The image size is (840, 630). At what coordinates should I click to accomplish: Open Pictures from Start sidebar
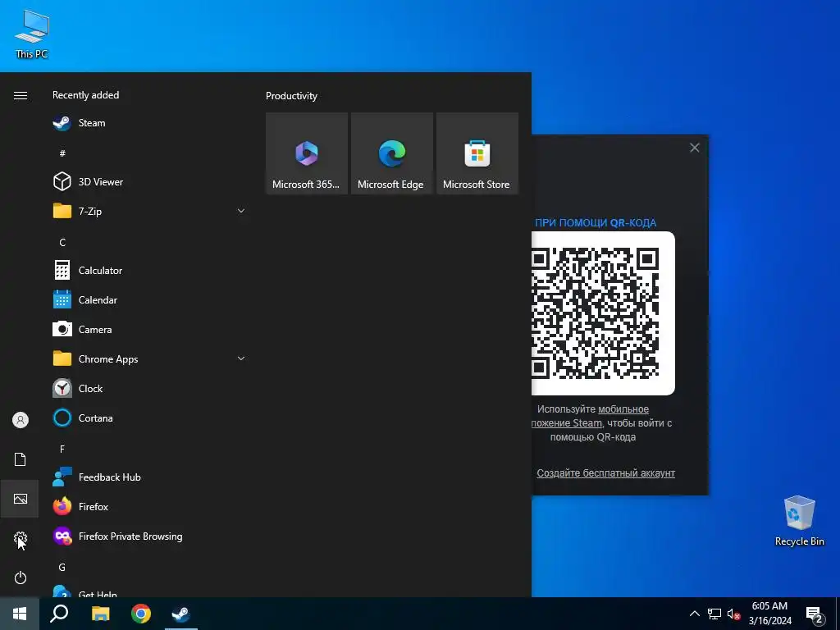click(21, 499)
